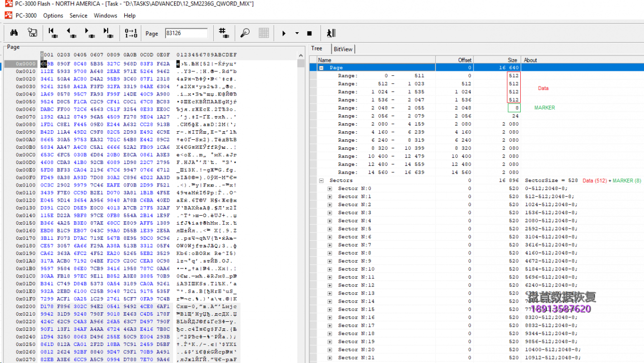Collapse the Page tree node
Image resolution: width=644 pixels, height=363 pixels.
[321, 67]
